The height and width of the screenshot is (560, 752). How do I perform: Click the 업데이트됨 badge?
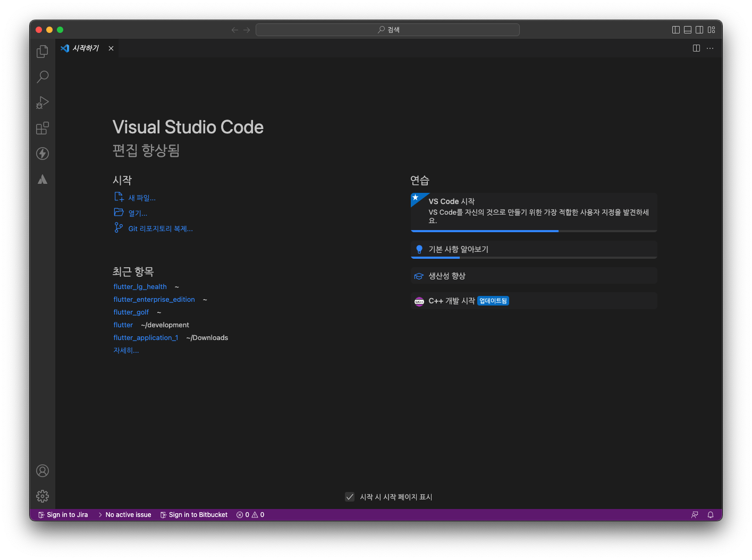493,301
